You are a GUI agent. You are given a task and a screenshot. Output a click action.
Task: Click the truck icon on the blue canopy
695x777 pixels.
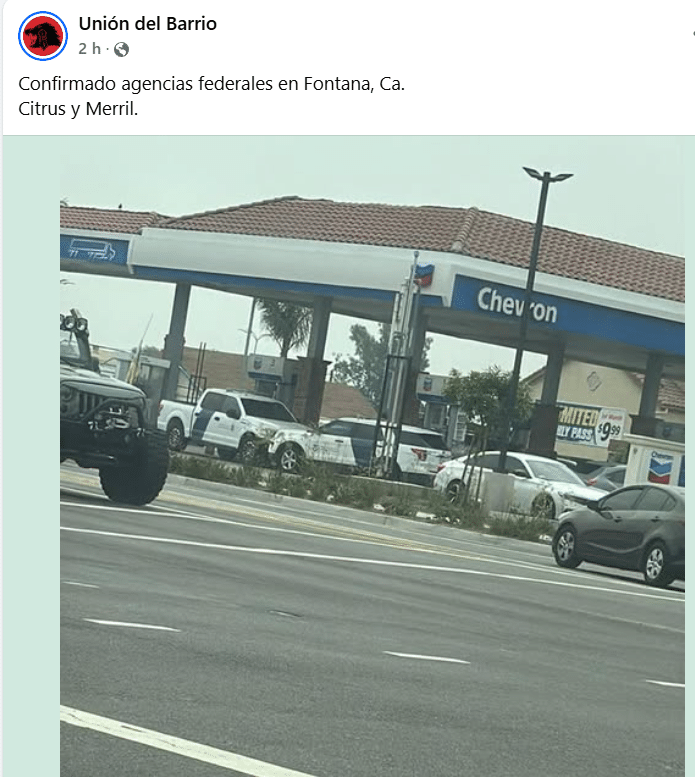click(x=92, y=250)
